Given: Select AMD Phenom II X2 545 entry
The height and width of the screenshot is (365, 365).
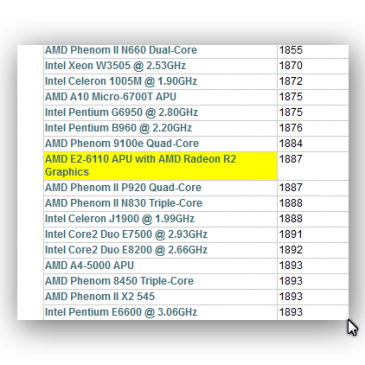Looking at the screenshot, I should pyautogui.click(x=100, y=296).
